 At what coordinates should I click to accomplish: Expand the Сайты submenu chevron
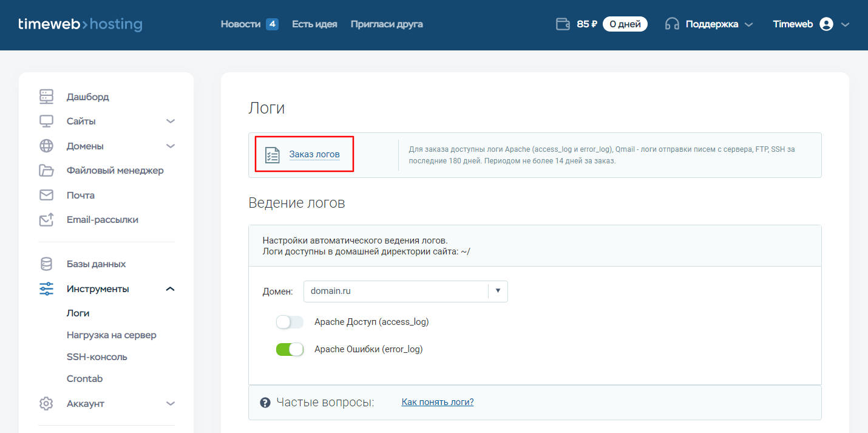click(171, 121)
